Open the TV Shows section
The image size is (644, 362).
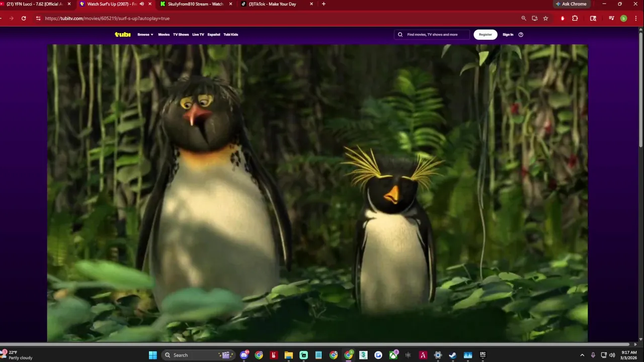pyautogui.click(x=181, y=35)
